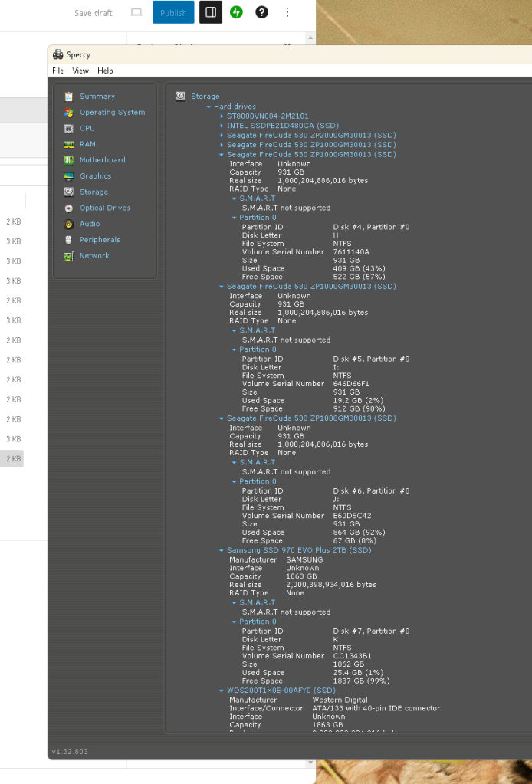Open the Network icon in sidebar

[68, 256]
